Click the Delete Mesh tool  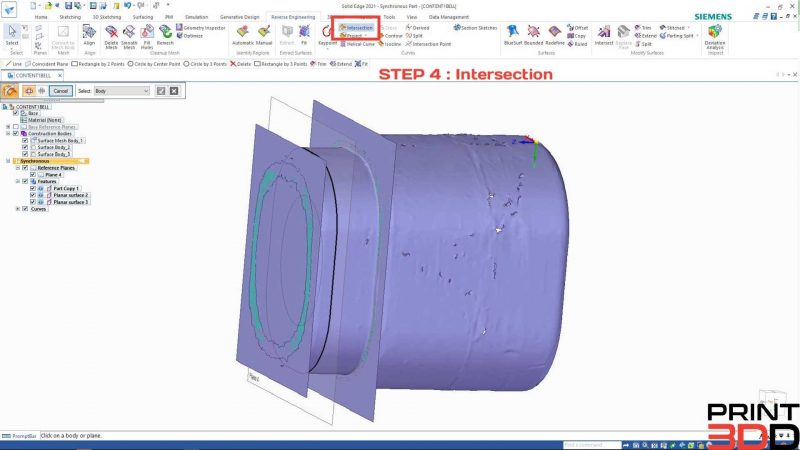111,36
